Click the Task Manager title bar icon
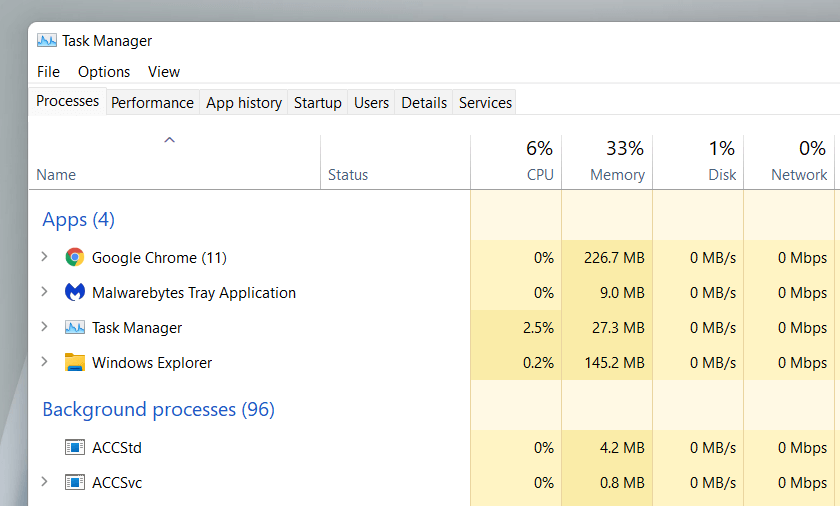The height and width of the screenshot is (506, 840). coord(47,41)
